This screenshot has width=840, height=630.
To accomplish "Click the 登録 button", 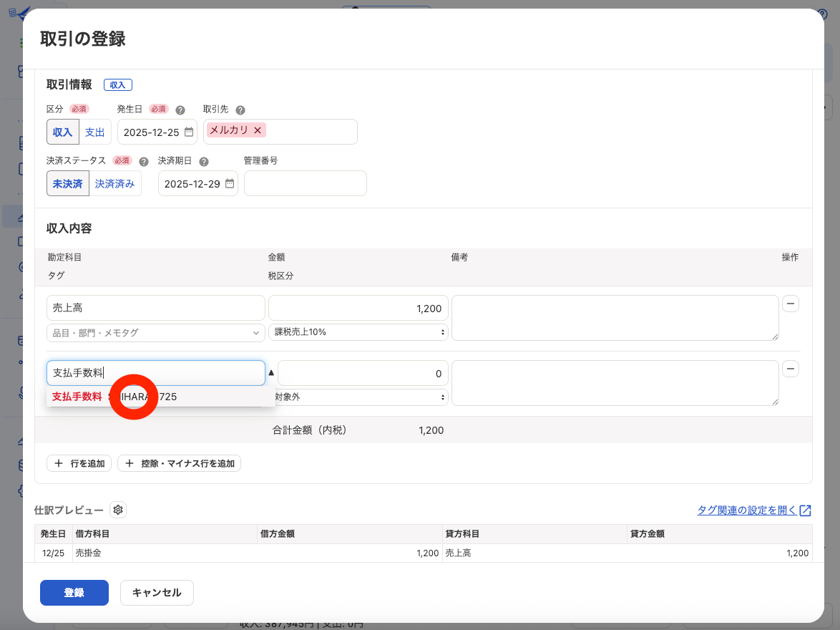I will (74, 593).
